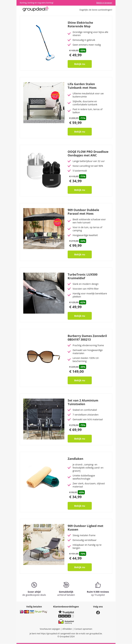The height and width of the screenshot is (644, 132).
Task: Click the achteraf betalen box icon
Action: pyautogui.click(x=66, y=585)
